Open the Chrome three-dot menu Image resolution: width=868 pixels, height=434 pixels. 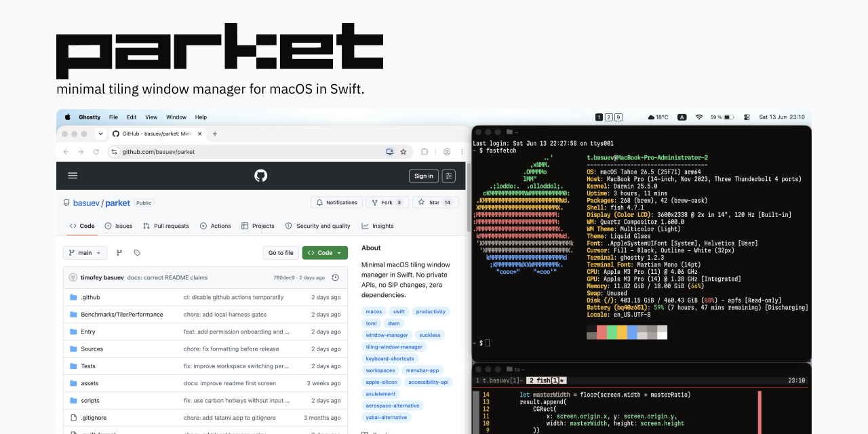click(460, 152)
